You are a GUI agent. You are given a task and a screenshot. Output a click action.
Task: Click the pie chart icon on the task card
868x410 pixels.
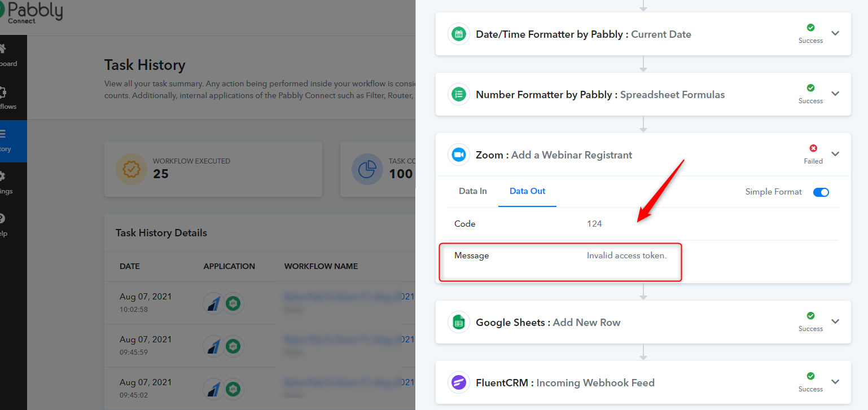pos(367,169)
